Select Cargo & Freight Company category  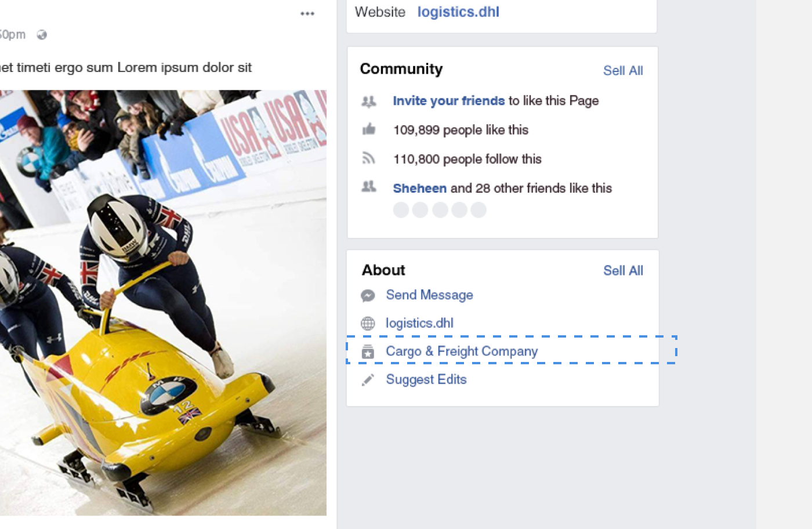click(x=462, y=352)
